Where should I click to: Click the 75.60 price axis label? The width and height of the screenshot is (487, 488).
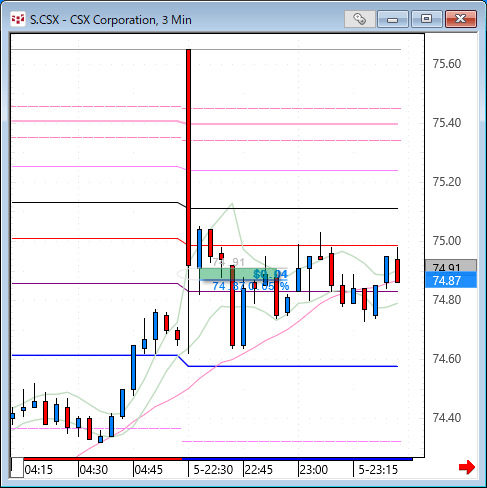[x=447, y=64]
